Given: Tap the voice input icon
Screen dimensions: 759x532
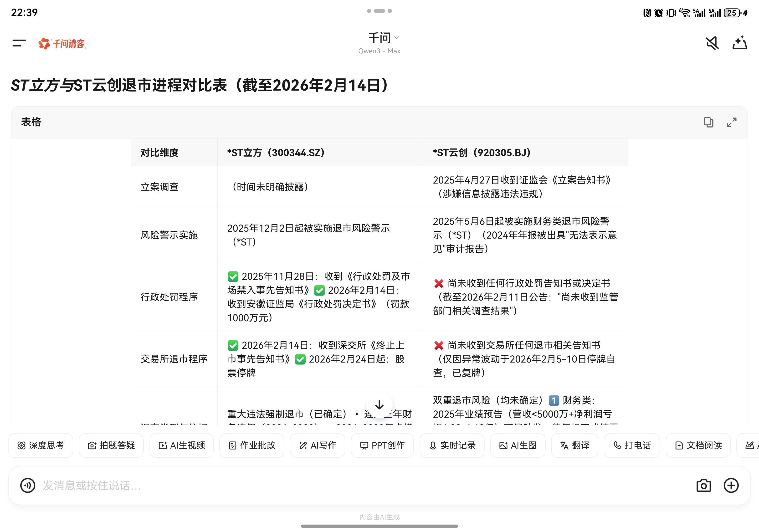Looking at the screenshot, I should [x=28, y=486].
